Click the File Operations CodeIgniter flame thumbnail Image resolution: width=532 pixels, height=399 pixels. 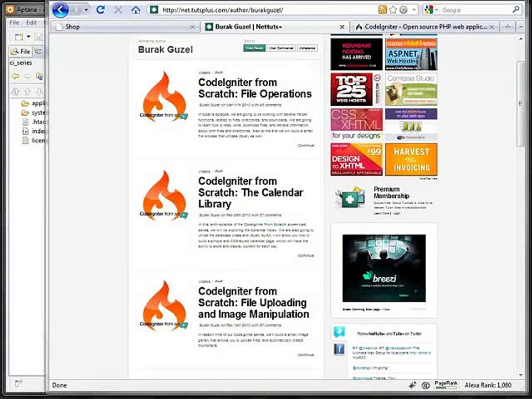[163, 96]
